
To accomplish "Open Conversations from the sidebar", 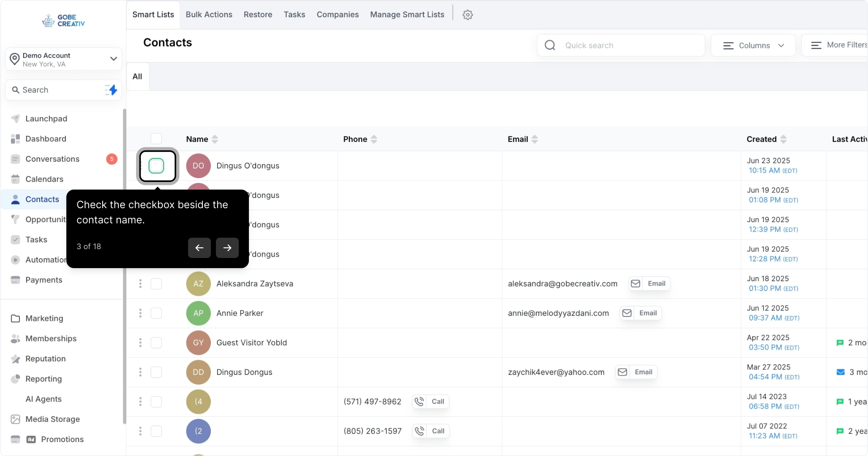I will [x=52, y=159].
